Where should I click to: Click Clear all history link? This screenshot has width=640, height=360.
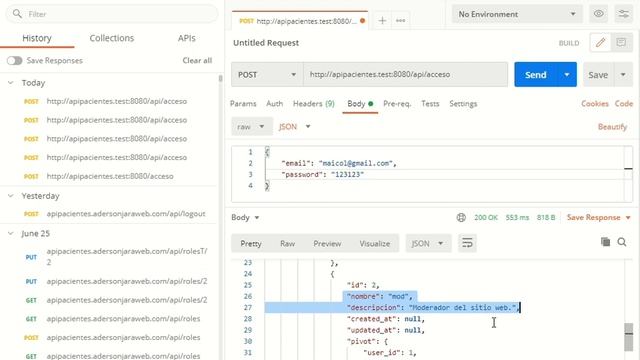tap(197, 60)
